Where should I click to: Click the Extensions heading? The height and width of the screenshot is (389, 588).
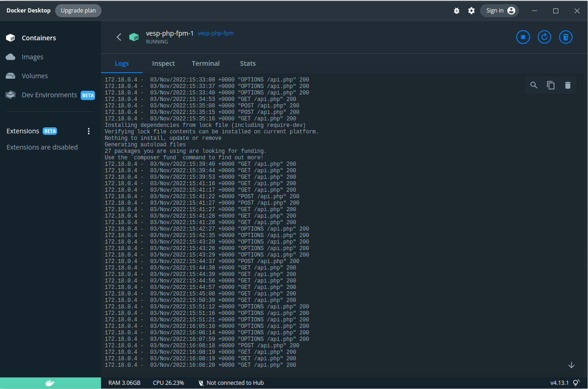(23, 131)
